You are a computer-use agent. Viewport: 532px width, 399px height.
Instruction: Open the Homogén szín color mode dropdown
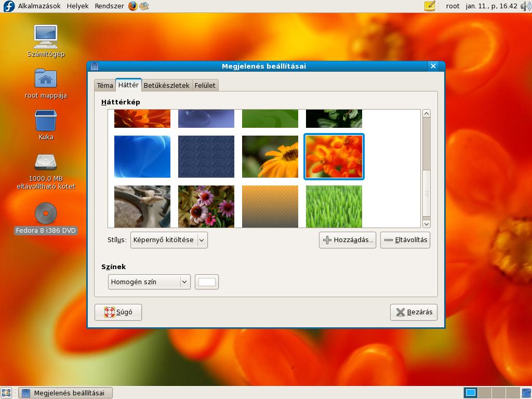point(149,282)
